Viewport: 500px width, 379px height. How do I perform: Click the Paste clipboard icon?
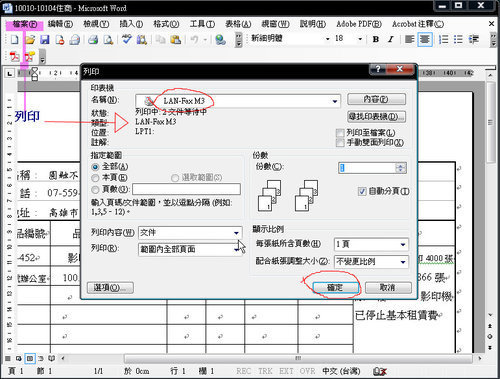tap(175, 40)
